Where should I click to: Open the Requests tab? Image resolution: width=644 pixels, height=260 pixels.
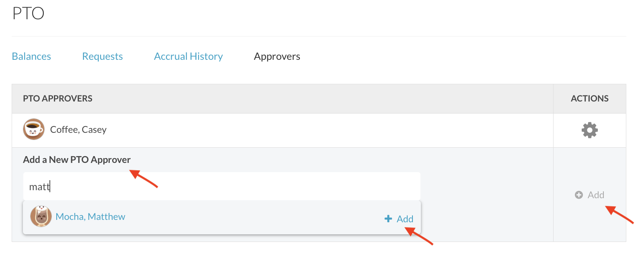pyautogui.click(x=103, y=57)
